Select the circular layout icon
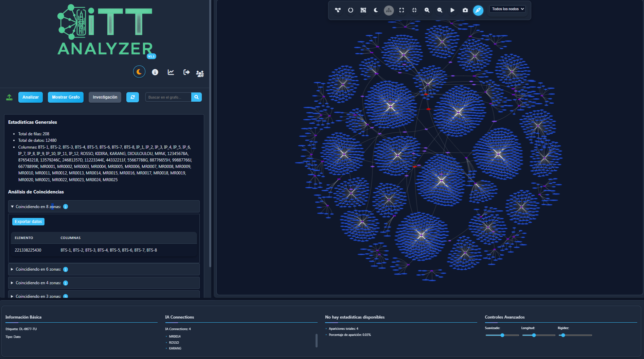The height and width of the screenshot is (359, 644). click(x=351, y=10)
